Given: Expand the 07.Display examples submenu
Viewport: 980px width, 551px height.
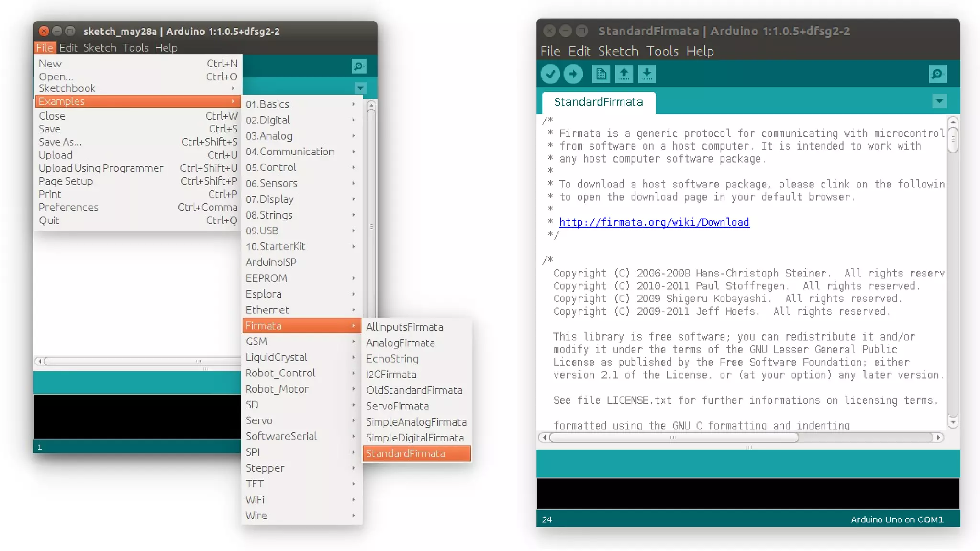Looking at the screenshot, I should pyautogui.click(x=302, y=199).
